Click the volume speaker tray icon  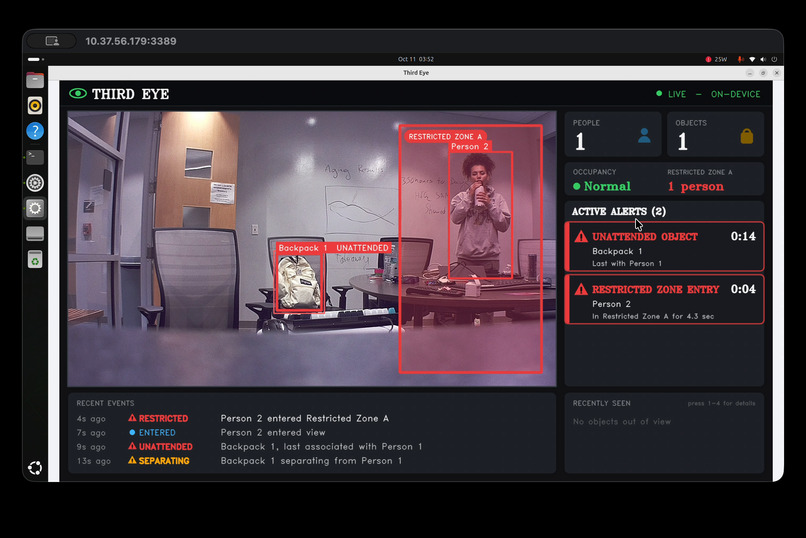(x=763, y=59)
